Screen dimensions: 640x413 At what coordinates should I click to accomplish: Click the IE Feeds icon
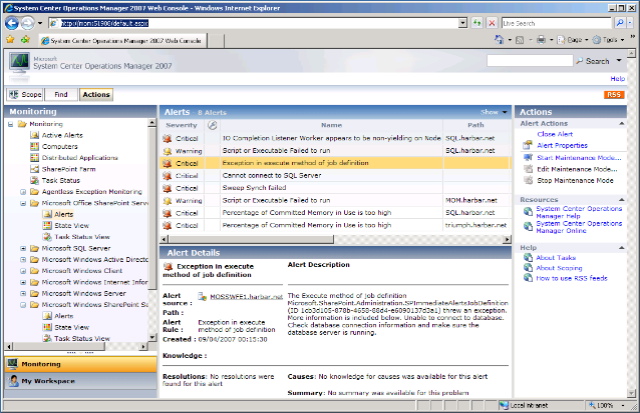click(x=520, y=40)
